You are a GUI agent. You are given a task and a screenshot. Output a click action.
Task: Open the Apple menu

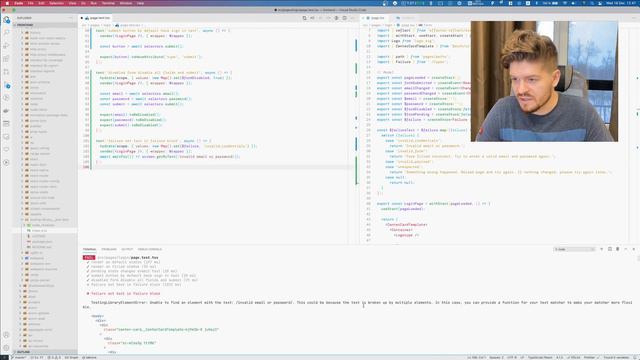[x=7, y=3]
